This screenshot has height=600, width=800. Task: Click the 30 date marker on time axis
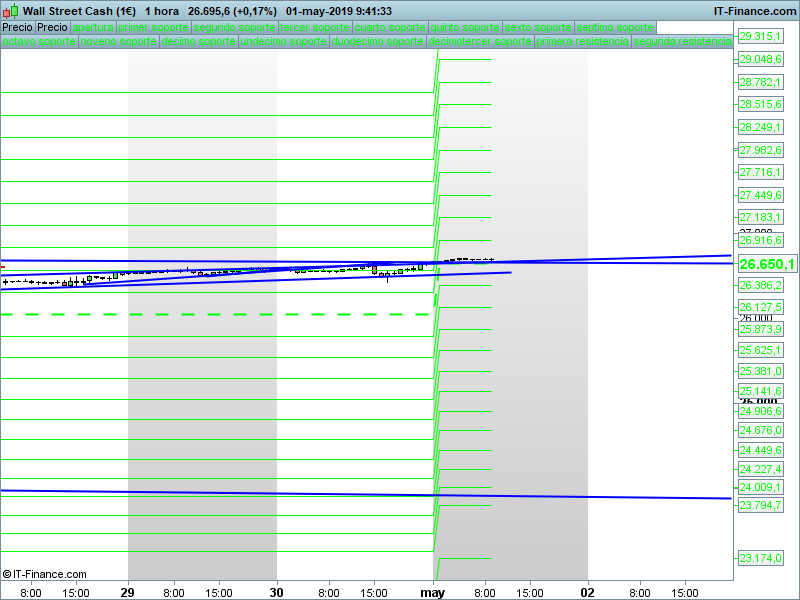point(277,592)
